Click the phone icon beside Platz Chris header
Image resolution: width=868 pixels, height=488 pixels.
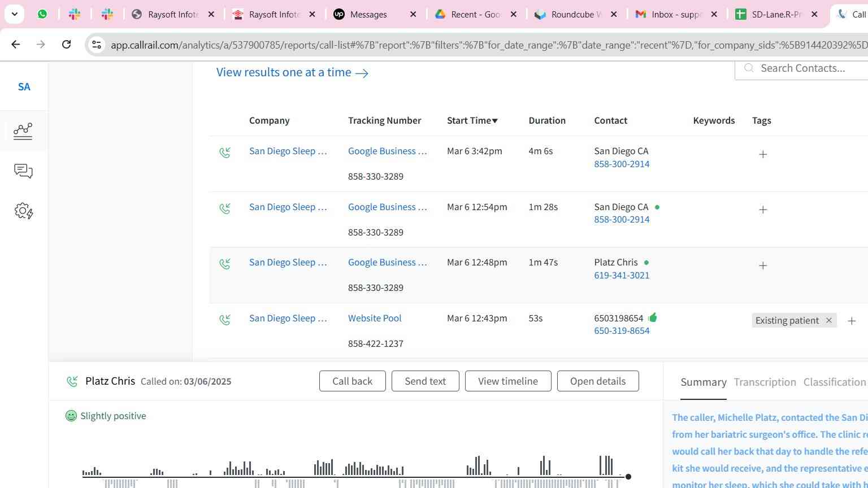(72, 382)
